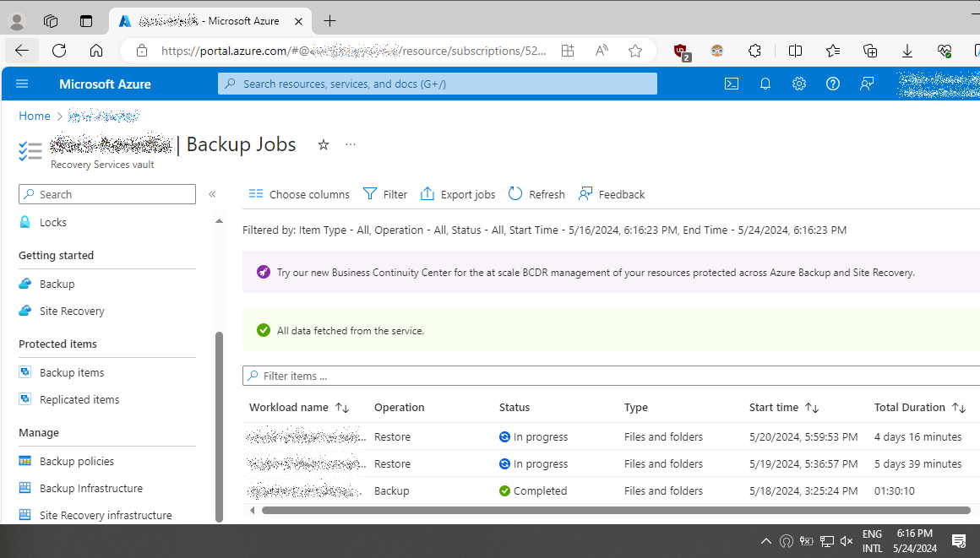Click the browser Back button
980x558 pixels.
(x=22, y=51)
